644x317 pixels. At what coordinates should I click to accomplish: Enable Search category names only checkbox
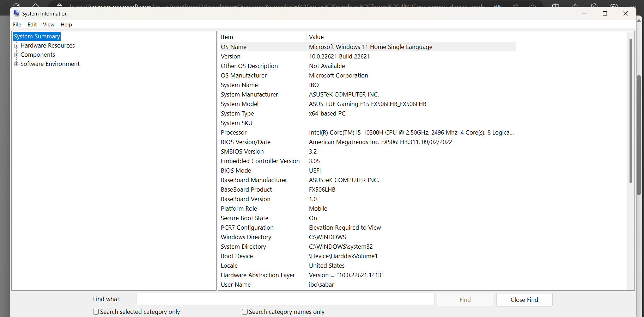pyautogui.click(x=245, y=312)
